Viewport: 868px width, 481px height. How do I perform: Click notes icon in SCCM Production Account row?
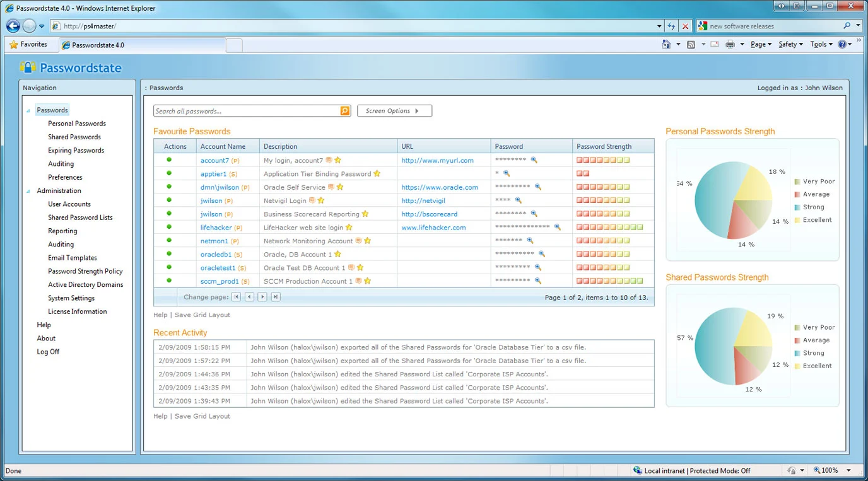pos(358,281)
